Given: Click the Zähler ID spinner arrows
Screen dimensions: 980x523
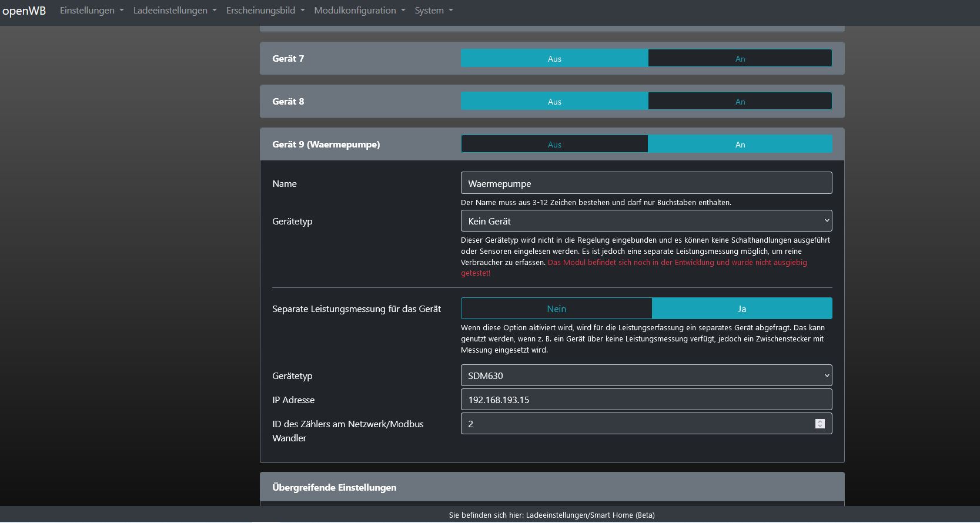Looking at the screenshot, I should pyautogui.click(x=820, y=424).
